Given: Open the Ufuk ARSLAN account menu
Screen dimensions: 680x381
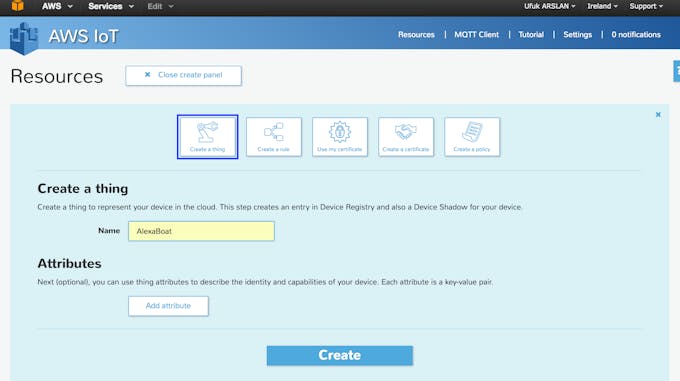Looking at the screenshot, I should tap(549, 6).
